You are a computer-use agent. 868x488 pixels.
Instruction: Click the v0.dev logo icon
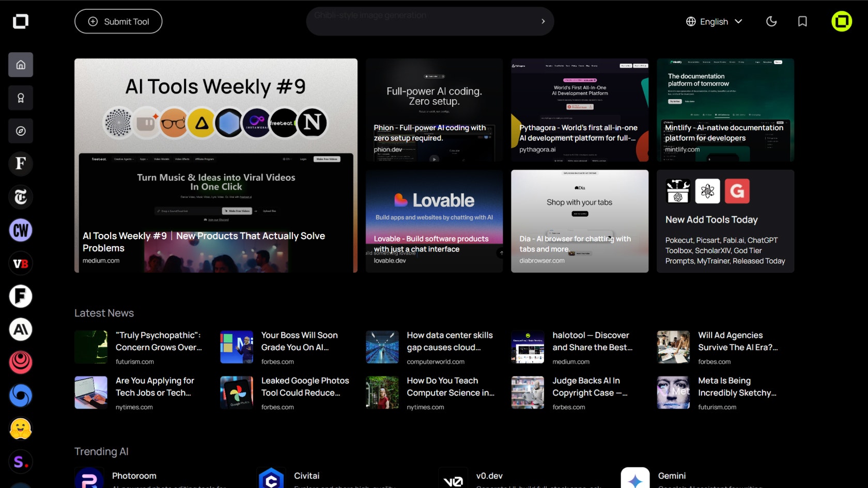click(453, 479)
